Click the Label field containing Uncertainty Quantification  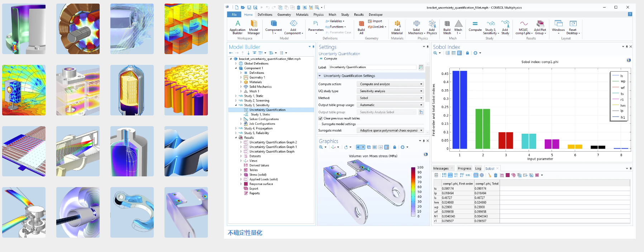point(372,67)
